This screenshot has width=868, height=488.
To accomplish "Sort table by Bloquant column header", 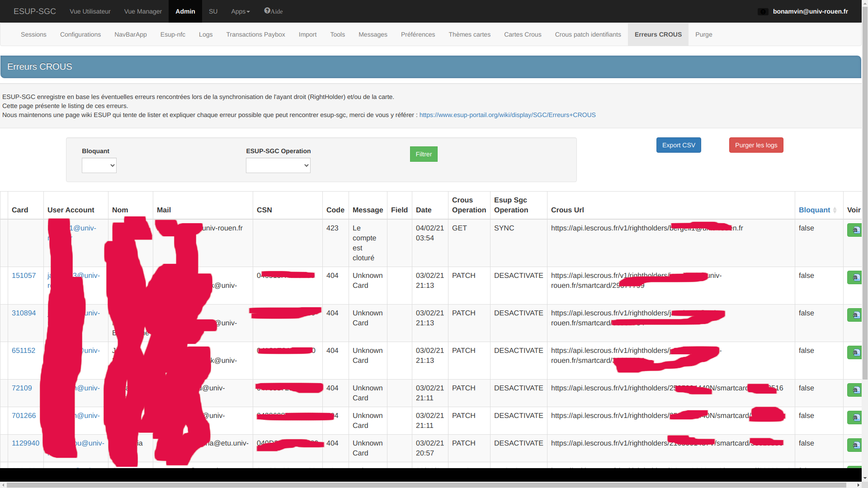I will (814, 210).
